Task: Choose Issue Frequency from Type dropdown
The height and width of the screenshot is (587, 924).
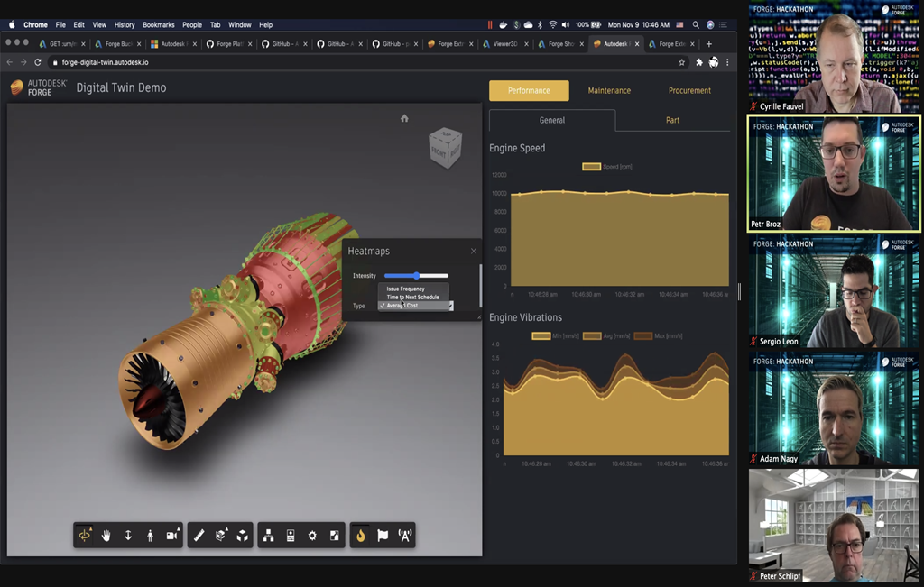Action: [x=405, y=289]
